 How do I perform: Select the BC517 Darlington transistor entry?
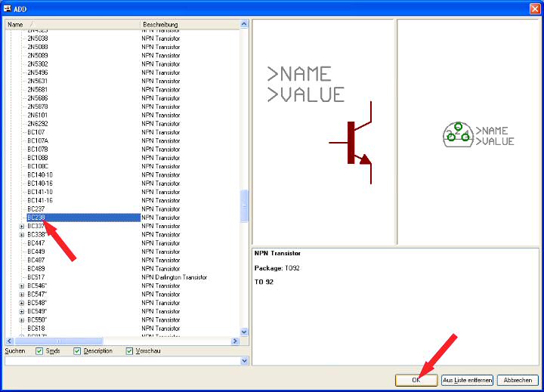(36, 277)
